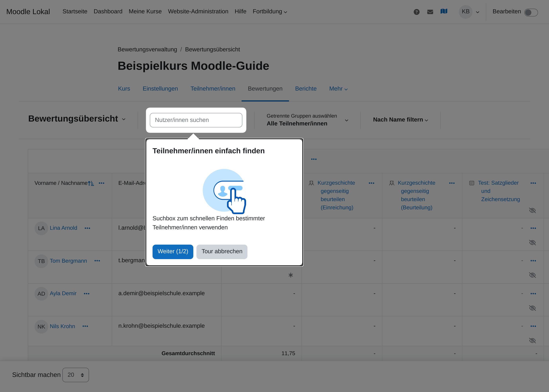The height and width of the screenshot is (392, 549).
Task: Toggle Bearbeiten edit mode switch
Action: [x=531, y=12]
